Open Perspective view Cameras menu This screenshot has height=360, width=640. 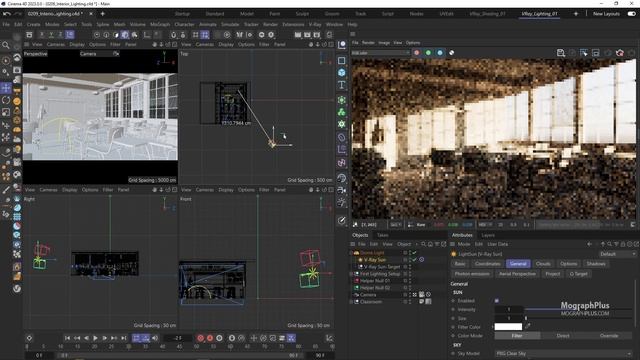click(x=56, y=44)
